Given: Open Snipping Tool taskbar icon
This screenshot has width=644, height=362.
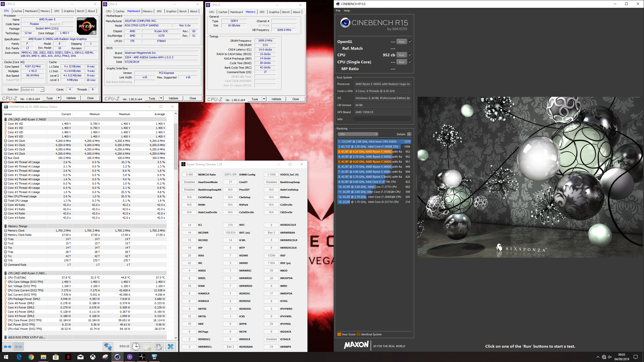Looking at the screenshot, I should coord(105,357).
